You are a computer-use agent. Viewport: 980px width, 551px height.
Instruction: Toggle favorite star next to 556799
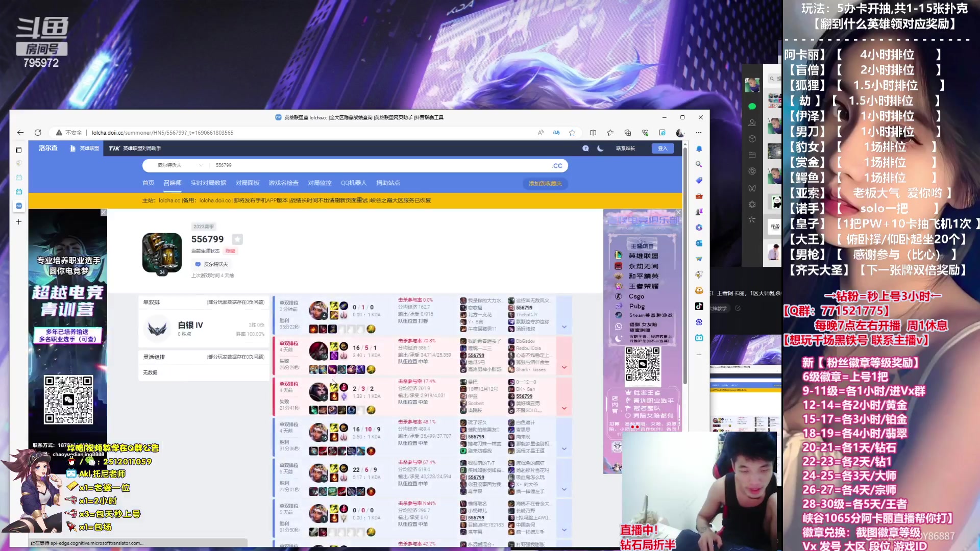click(237, 239)
